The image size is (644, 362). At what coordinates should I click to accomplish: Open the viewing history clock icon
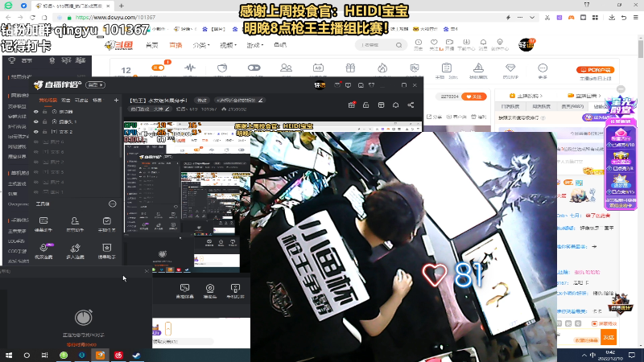coord(418,44)
